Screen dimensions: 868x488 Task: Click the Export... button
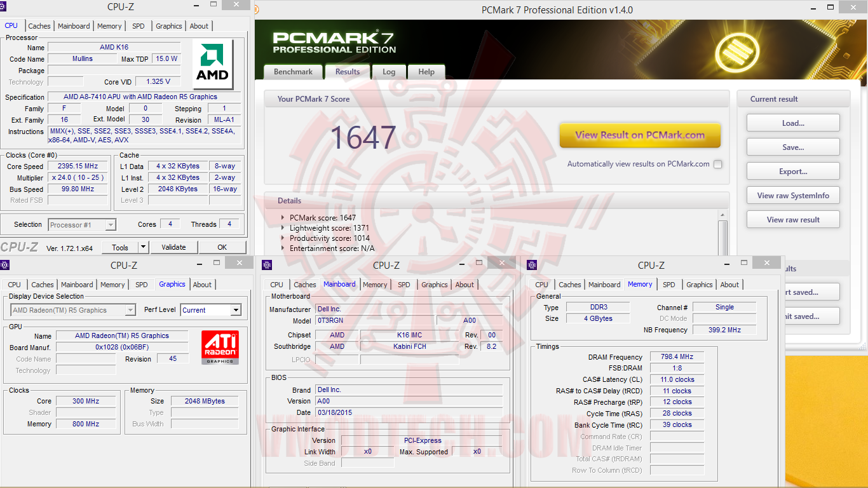tap(793, 172)
